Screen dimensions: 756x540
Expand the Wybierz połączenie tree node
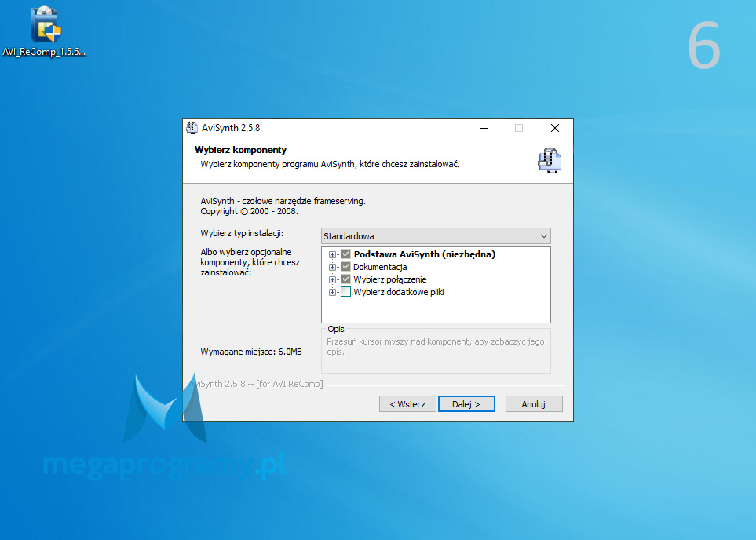coord(332,279)
